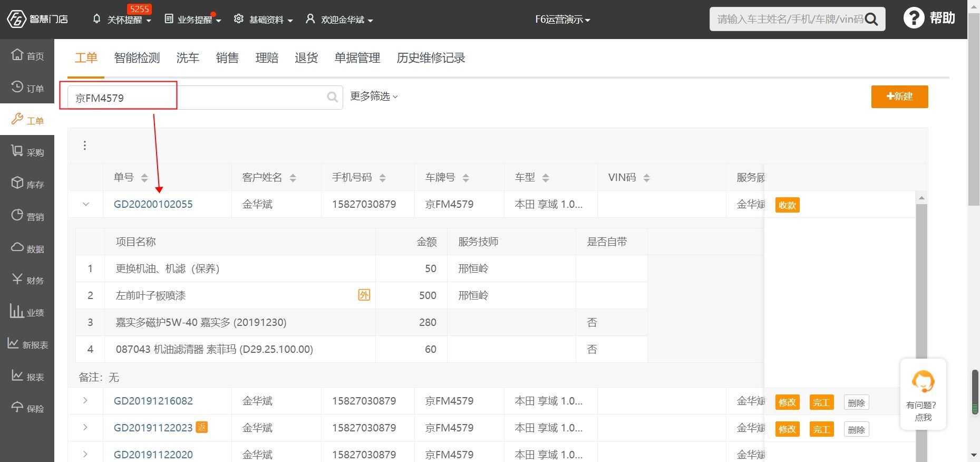Expand row GD20191122020
The height and width of the screenshot is (462, 980).
click(x=85, y=454)
